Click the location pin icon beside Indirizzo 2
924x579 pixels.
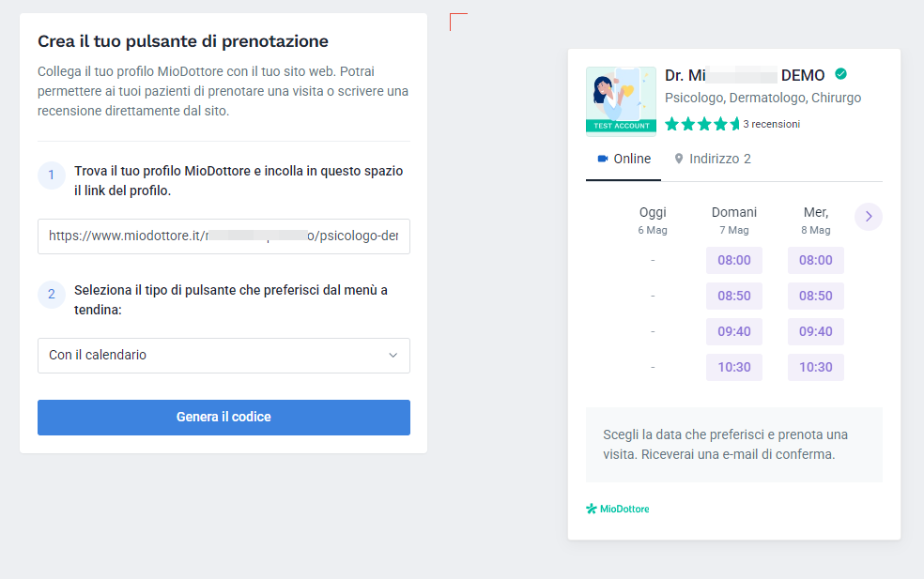[679, 159]
